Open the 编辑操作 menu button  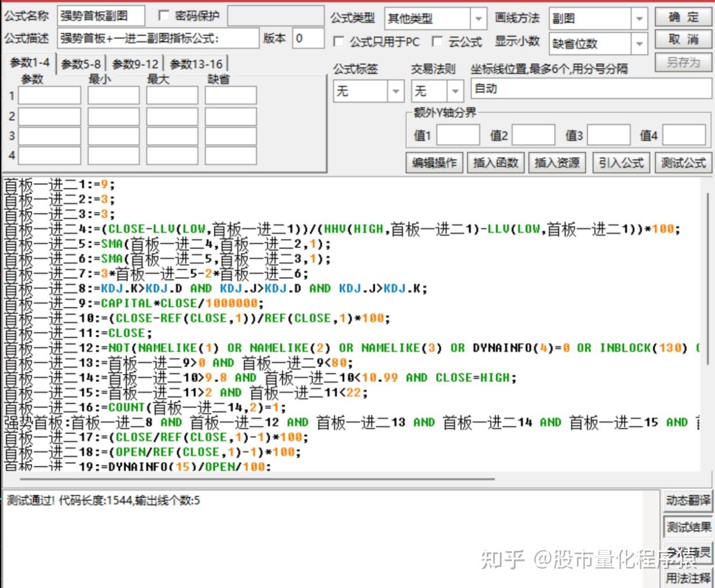point(434,163)
